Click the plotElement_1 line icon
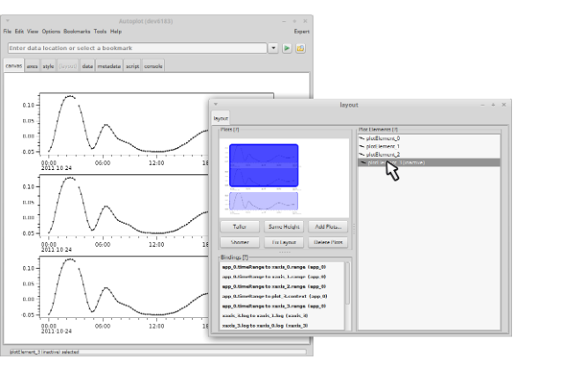This screenshot has height=392, width=585. [x=361, y=146]
